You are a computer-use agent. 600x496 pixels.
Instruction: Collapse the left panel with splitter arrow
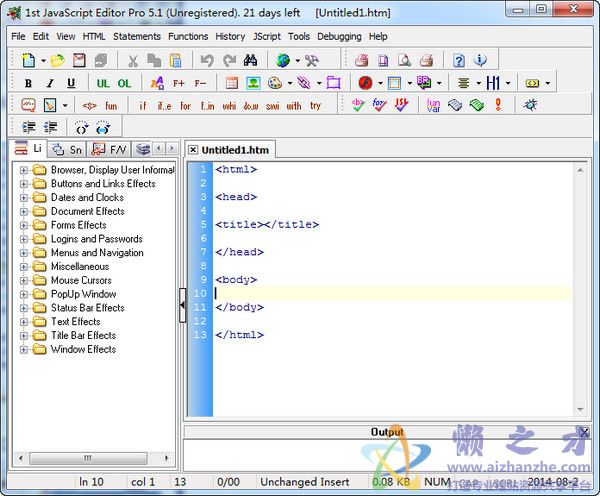tap(183, 305)
